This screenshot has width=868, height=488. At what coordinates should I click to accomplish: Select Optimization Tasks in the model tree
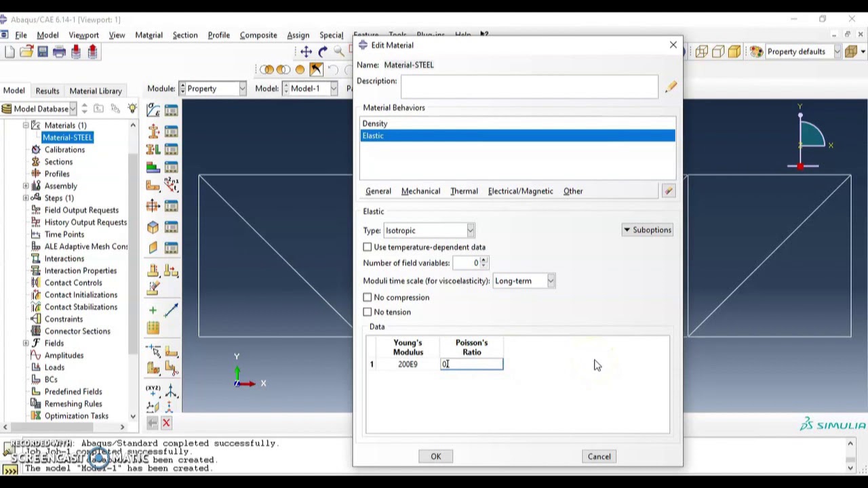click(x=76, y=416)
